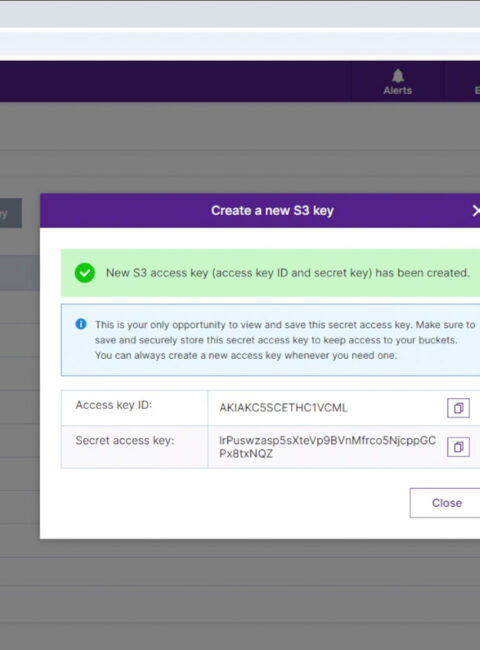Image resolution: width=480 pixels, height=650 pixels.
Task: Click the blue secret key warning notice
Action: tap(270, 340)
